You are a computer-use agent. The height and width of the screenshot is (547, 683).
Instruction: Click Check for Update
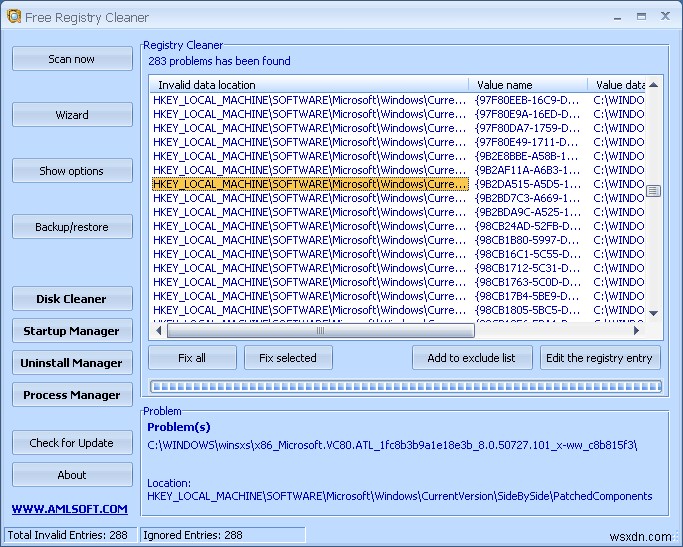(72, 443)
